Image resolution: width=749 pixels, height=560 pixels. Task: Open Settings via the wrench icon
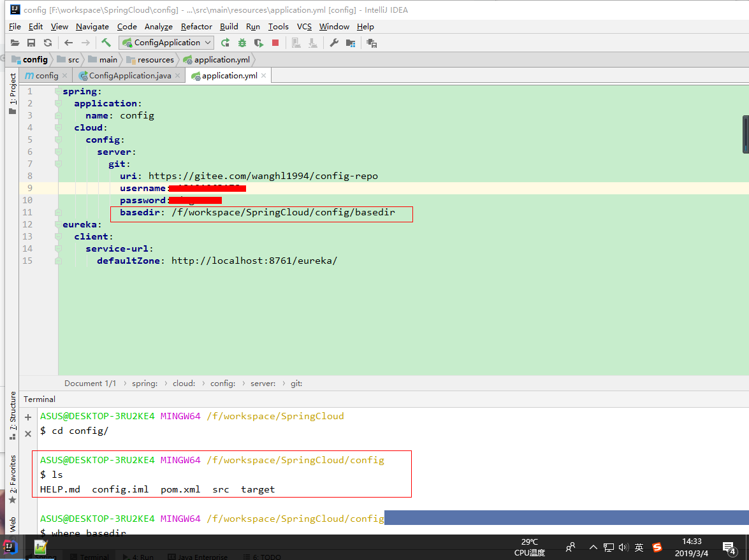click(x=333, y=43)
